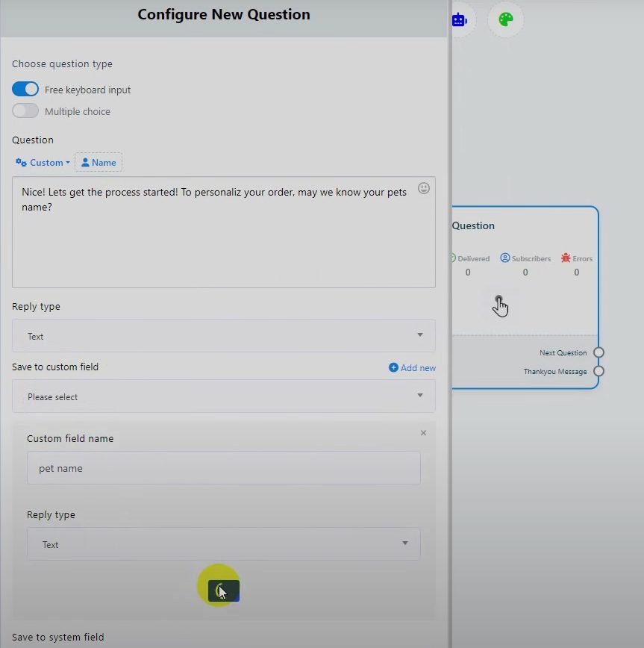
Task: Disable Free keyboard input toggle
Action: (x=25, y=89)
